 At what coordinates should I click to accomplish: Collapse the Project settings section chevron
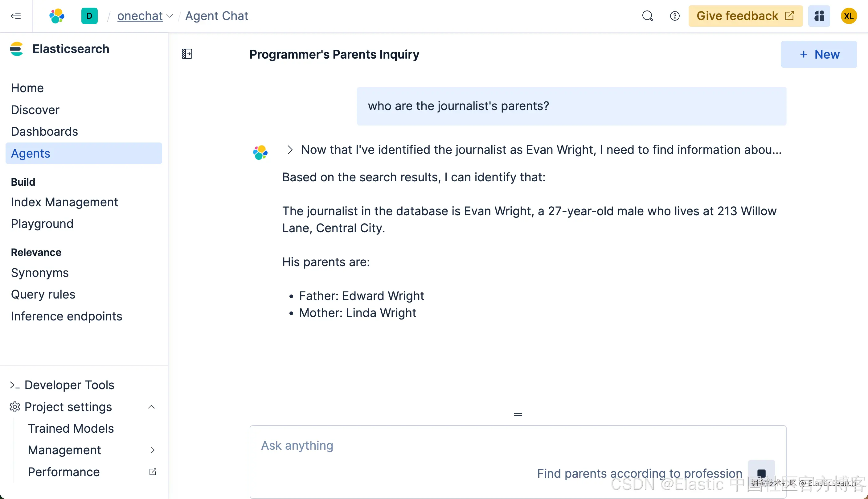(x=151, y=407)
